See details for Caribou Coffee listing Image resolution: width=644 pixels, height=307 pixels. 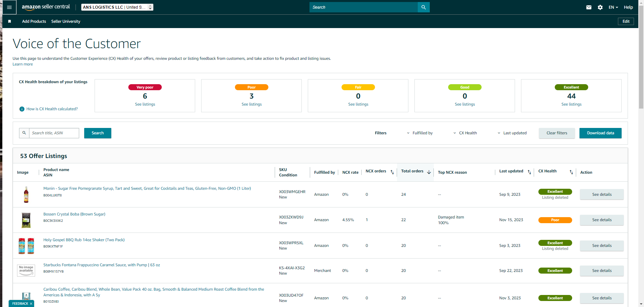tap(602, 298)
